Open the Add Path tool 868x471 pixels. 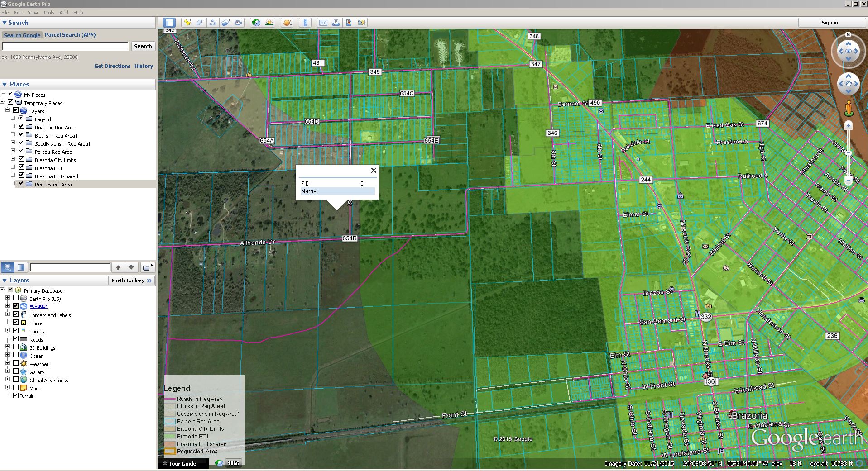pos(213,22)
